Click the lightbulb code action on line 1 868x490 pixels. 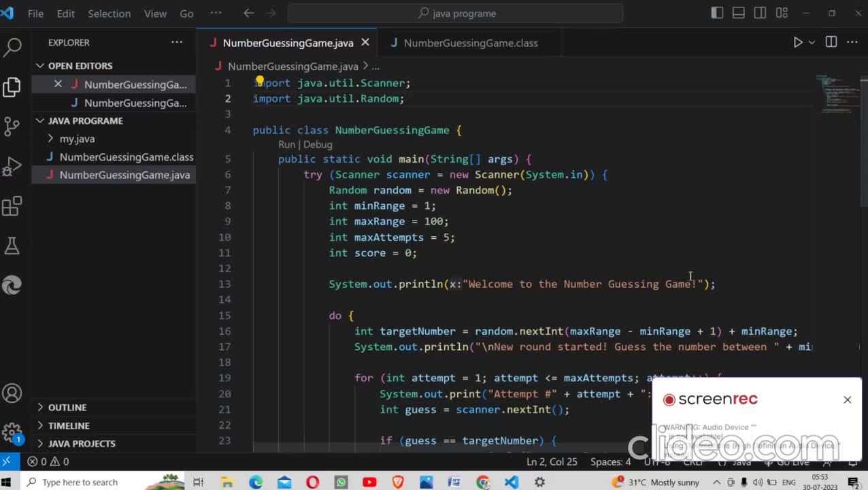259,81
